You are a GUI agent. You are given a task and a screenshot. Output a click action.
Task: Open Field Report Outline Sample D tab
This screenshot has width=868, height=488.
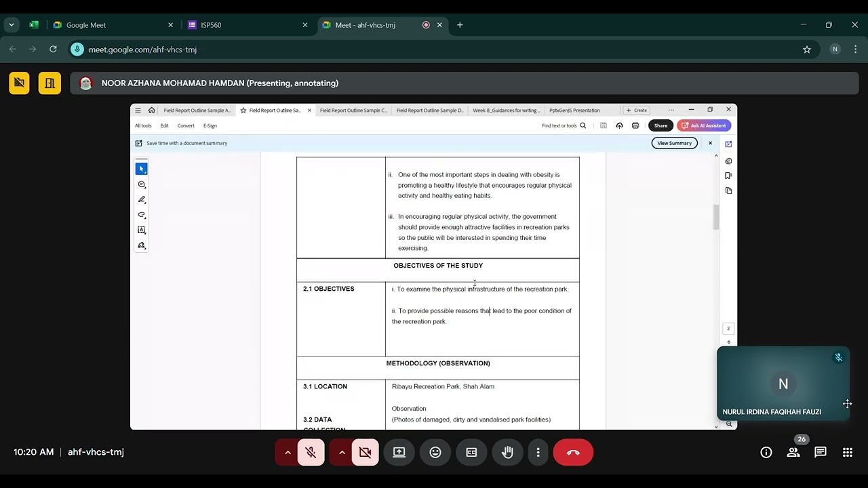click(430, 110)
